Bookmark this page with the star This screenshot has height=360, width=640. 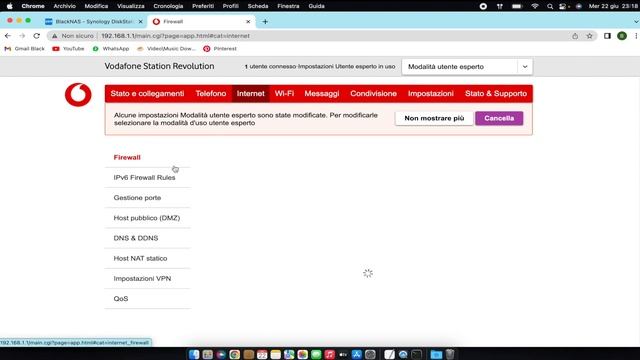589,36
